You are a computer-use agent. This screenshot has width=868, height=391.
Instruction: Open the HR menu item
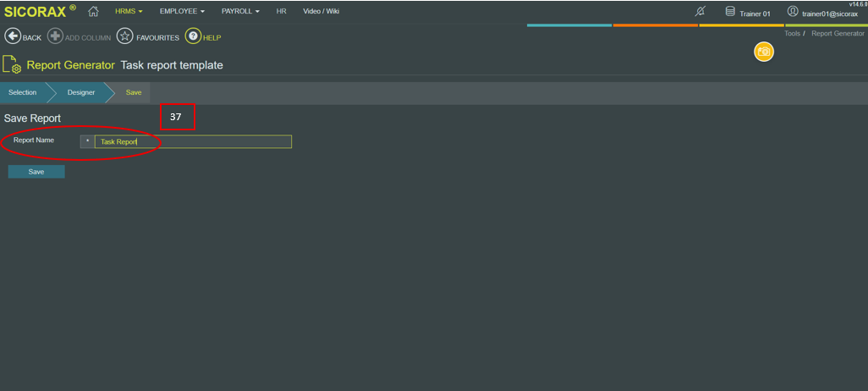pyautogui.click(x=281, y=11)
